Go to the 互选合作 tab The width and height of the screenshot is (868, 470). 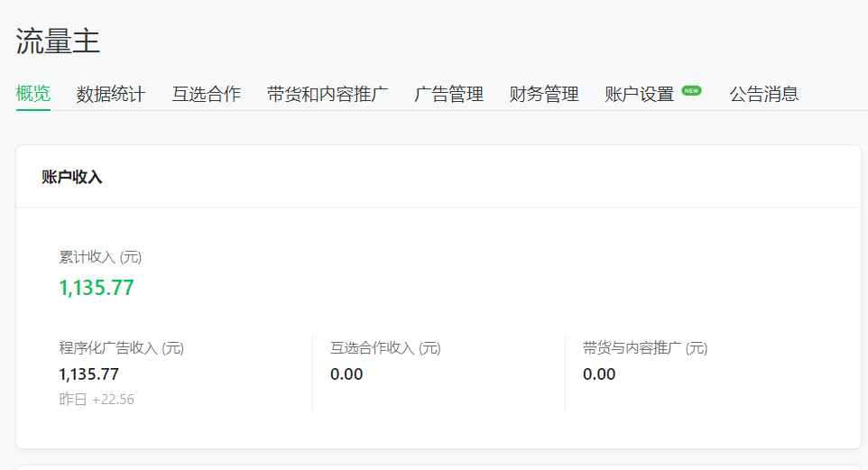pyautogui.click(x=207, y=94)
